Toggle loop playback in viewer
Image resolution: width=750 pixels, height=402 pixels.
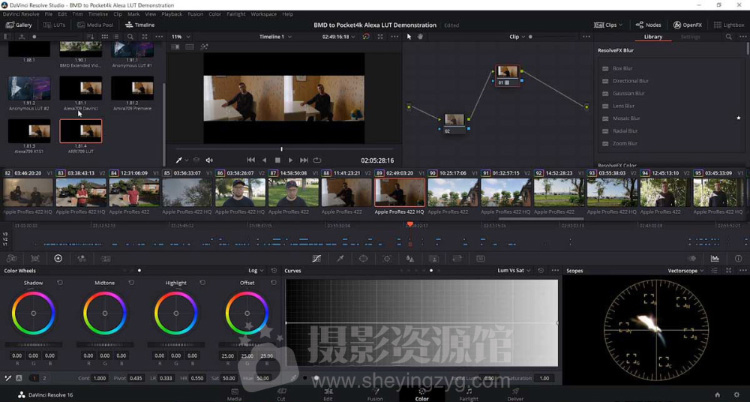[317, 160]
